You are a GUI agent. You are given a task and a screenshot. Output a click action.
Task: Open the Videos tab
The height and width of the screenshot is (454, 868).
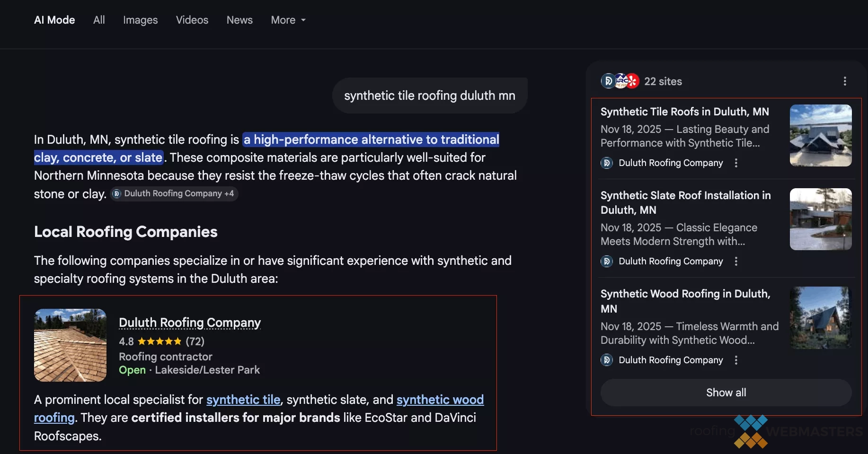tap(192, 20)
